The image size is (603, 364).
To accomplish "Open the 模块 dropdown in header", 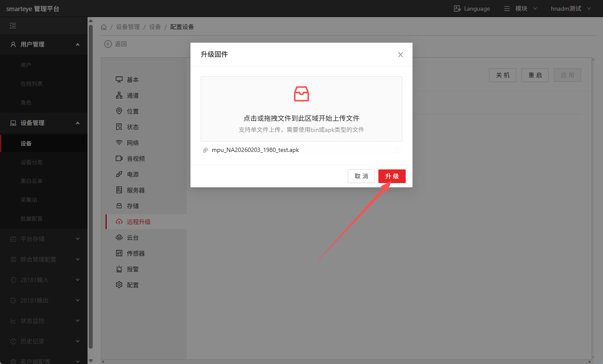I will click(x=521, y=9).
